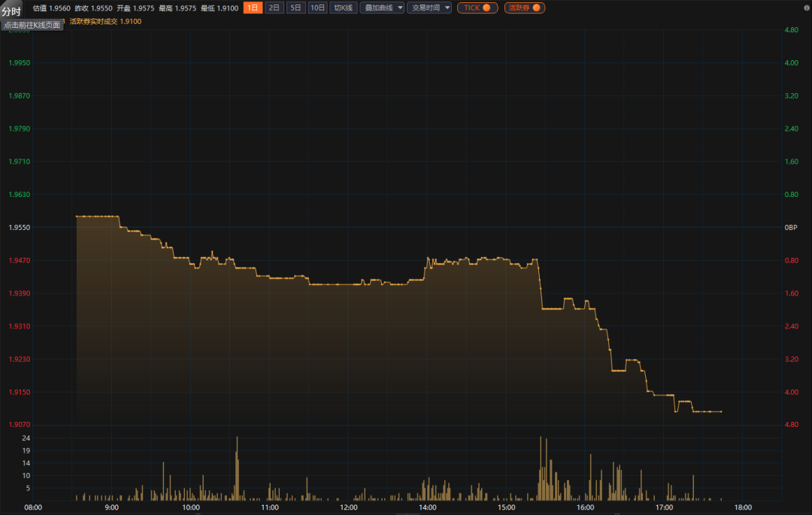Expand the 交易时间 dropdown
Screen dimensions: 812x515
[429, 8]
